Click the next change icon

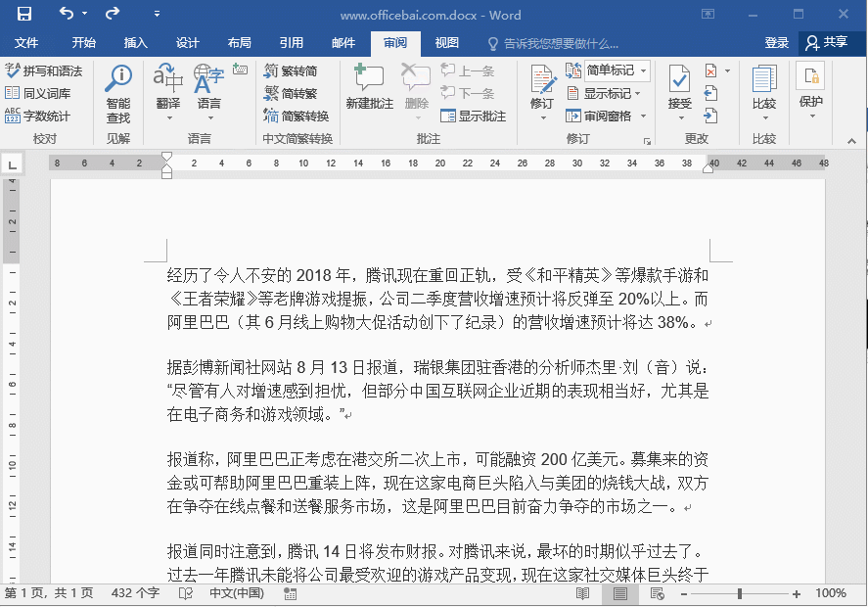point(711,116)
